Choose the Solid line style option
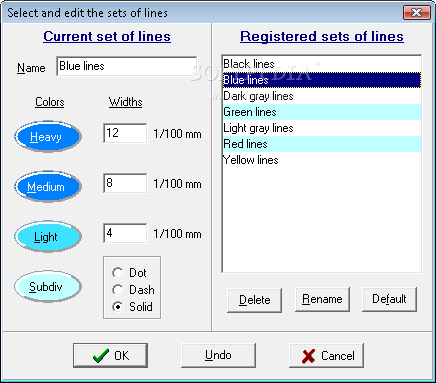Viewport: 436px width, 383px height. [132, 307]
